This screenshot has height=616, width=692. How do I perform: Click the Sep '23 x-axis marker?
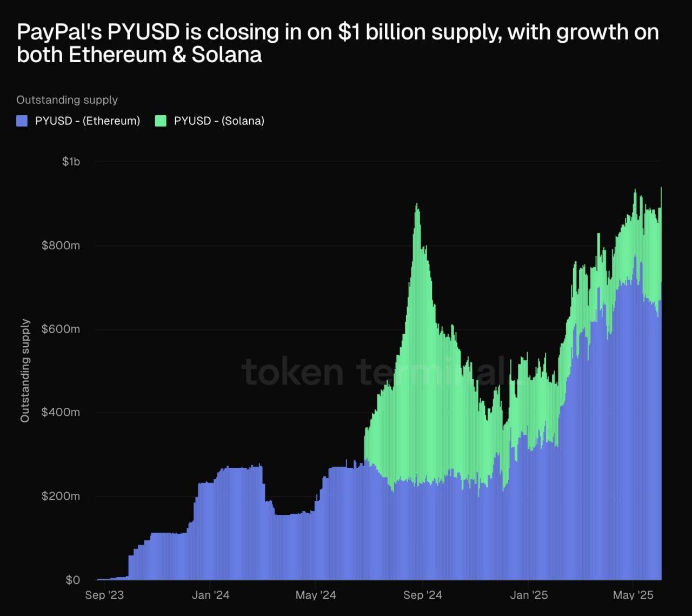tap(104, 595)
